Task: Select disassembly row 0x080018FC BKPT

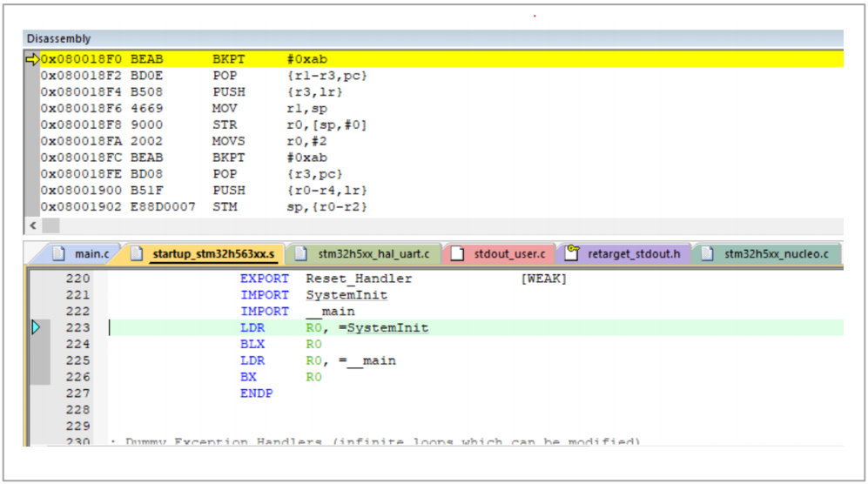Action: pyautogui.click(x=441, y=158)
